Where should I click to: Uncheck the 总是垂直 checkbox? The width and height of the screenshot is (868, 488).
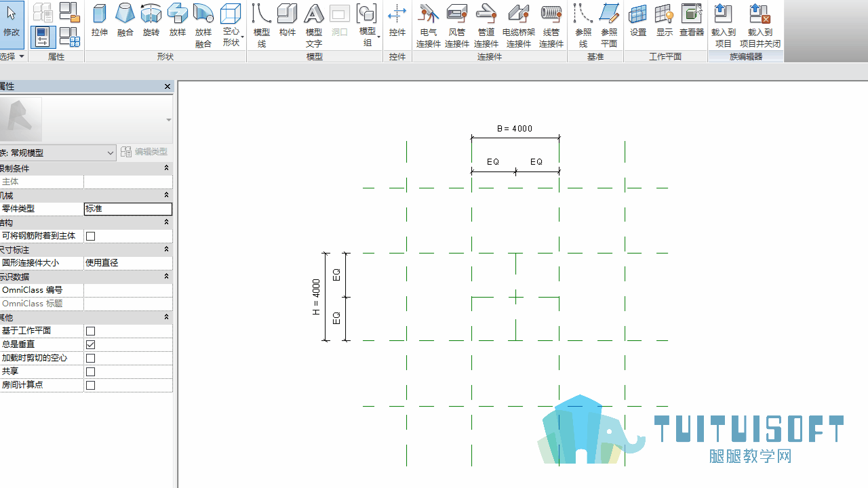click(x=91, y=344)
